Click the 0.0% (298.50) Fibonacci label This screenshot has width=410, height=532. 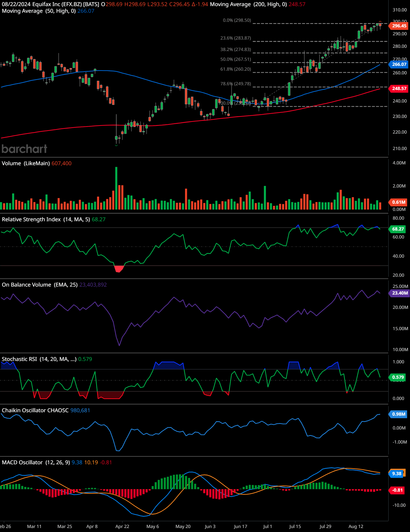(237, 20)
